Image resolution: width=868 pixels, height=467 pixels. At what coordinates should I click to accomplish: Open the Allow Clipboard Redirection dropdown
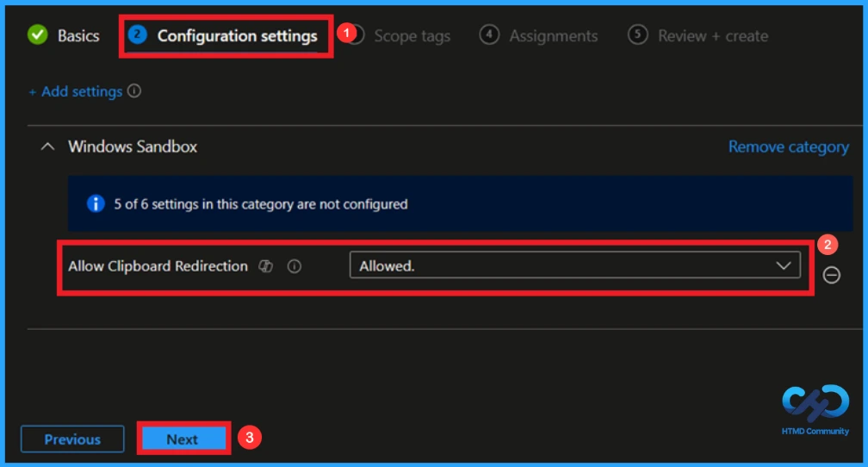pos(575,265)
